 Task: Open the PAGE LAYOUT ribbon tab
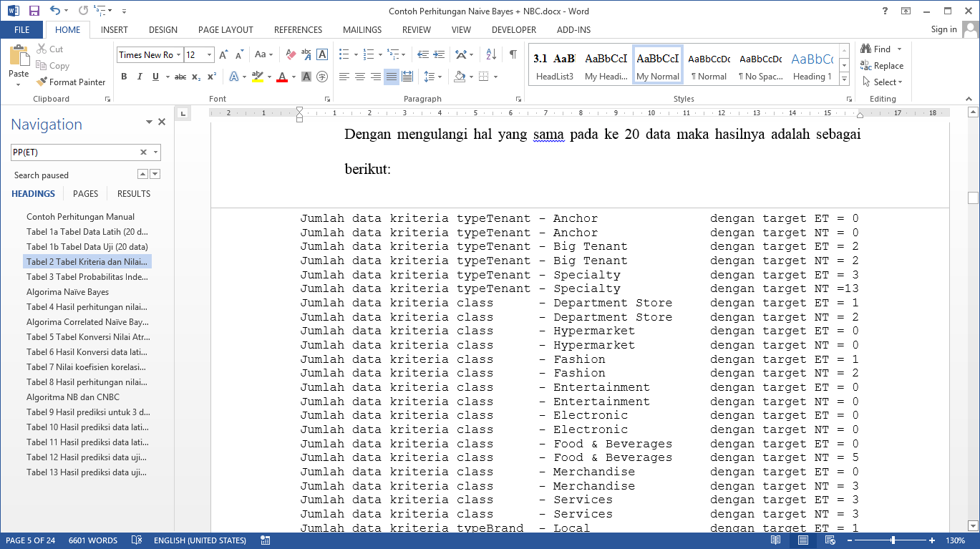225,30
